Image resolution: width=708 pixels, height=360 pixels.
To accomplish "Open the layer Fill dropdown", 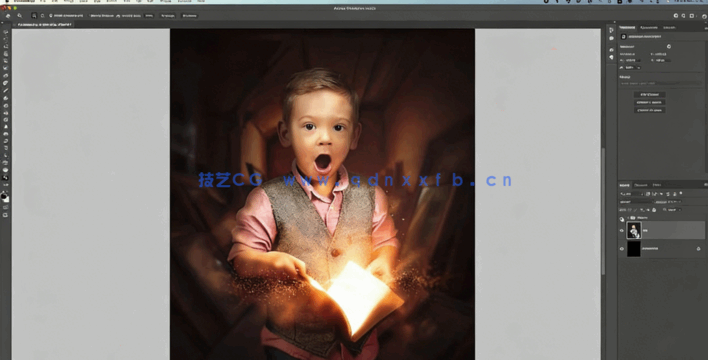I will tap(680, 210).
